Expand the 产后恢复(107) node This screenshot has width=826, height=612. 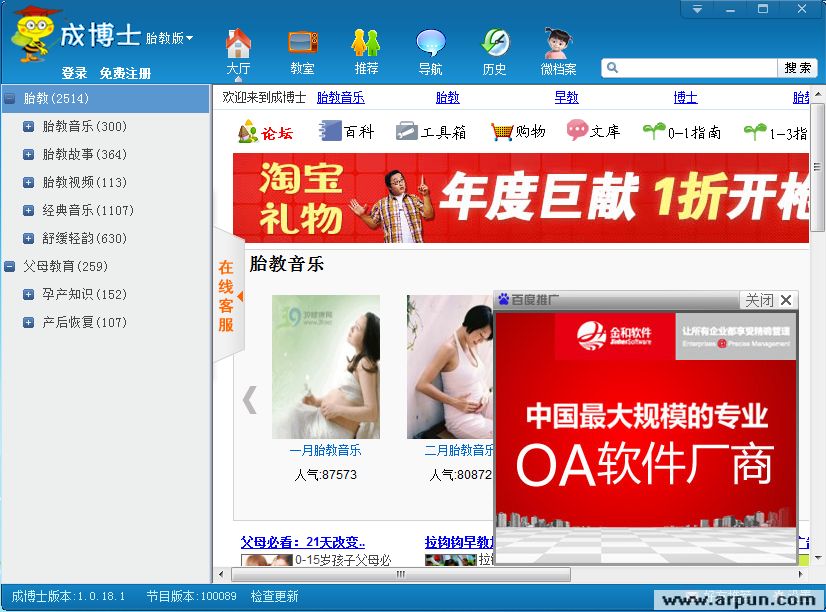[28, 322]
